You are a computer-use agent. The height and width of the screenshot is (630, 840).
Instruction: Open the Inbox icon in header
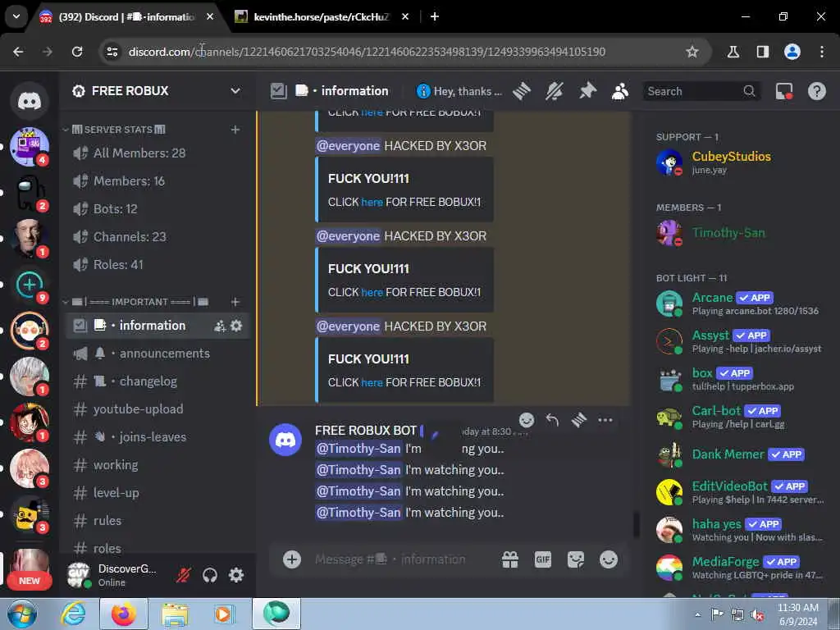pos(784,91)
